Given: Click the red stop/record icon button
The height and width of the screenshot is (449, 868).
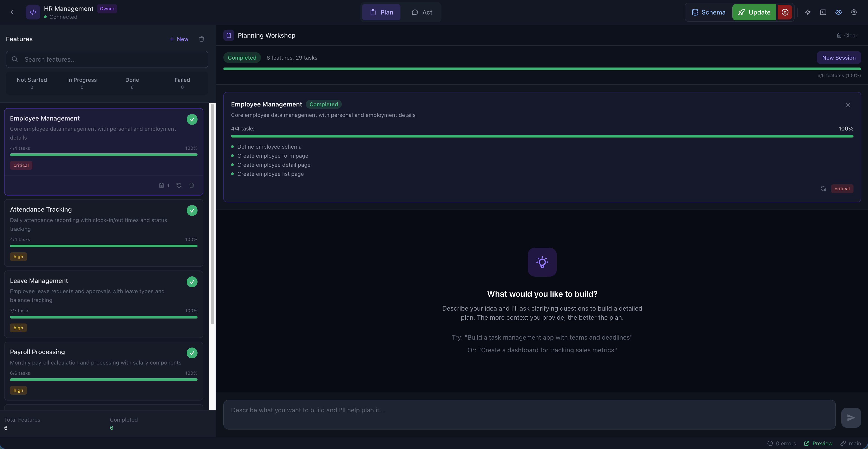Looking at the screenshot, I should [785, 12].
